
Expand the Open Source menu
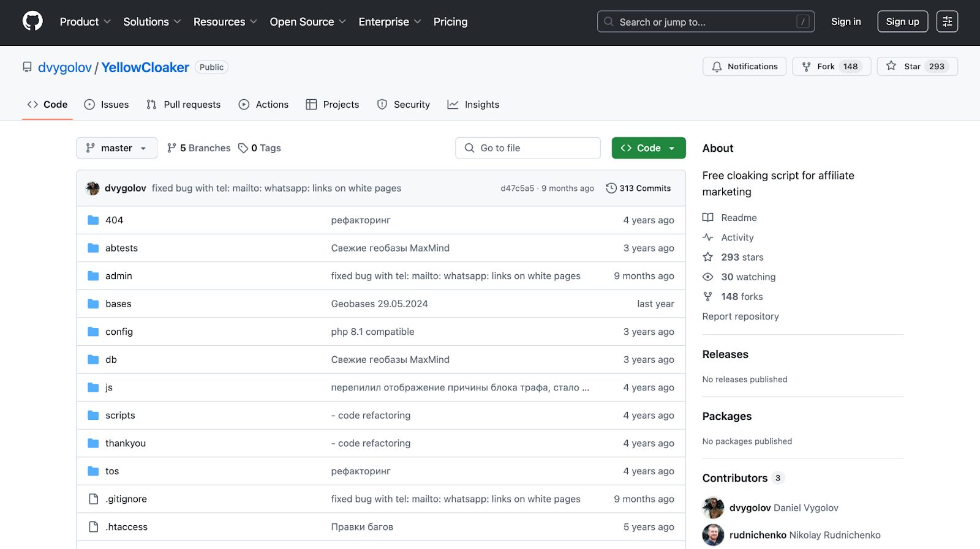pyautogui.click(x=307, y=21)
